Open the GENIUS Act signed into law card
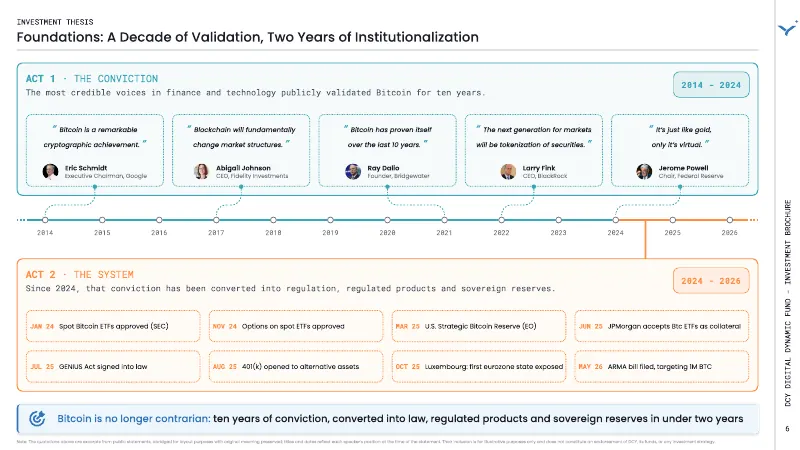This screenshot has height=450, width=800. (x=113, y=366)
